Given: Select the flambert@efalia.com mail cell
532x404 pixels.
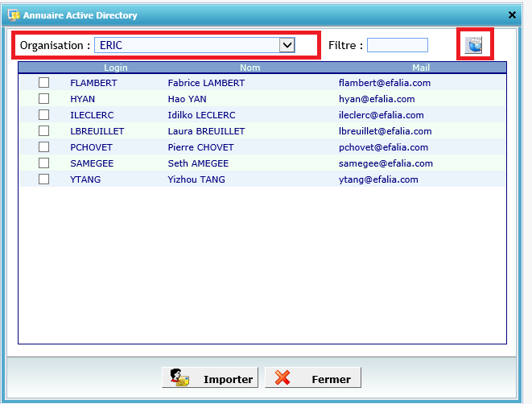Looking at the screenshot, I should [x=384, y=83].
